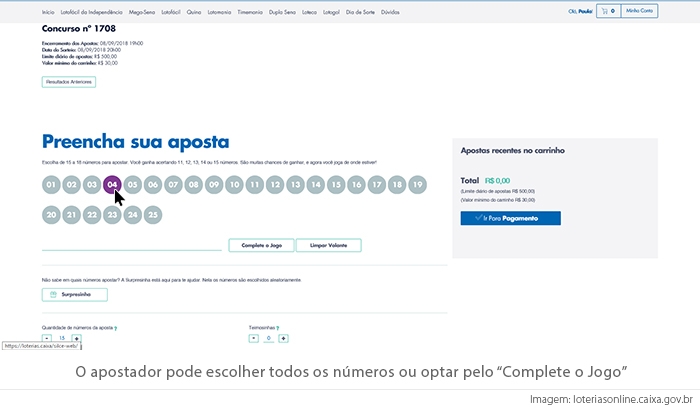The width and height of the screenshot is (700, 412).
Task: Decrease quantity of bet numbers
Action: click(46, 339)
